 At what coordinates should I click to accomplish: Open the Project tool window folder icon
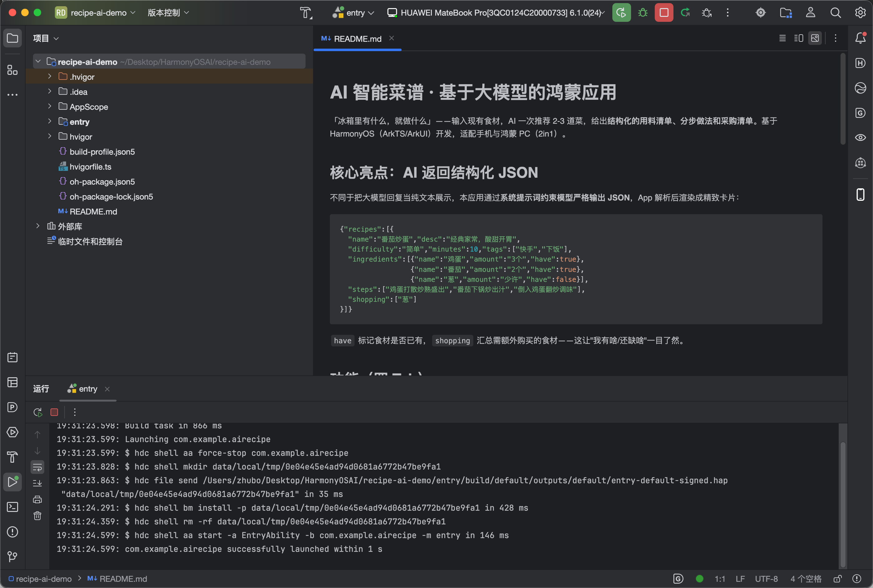12,38
